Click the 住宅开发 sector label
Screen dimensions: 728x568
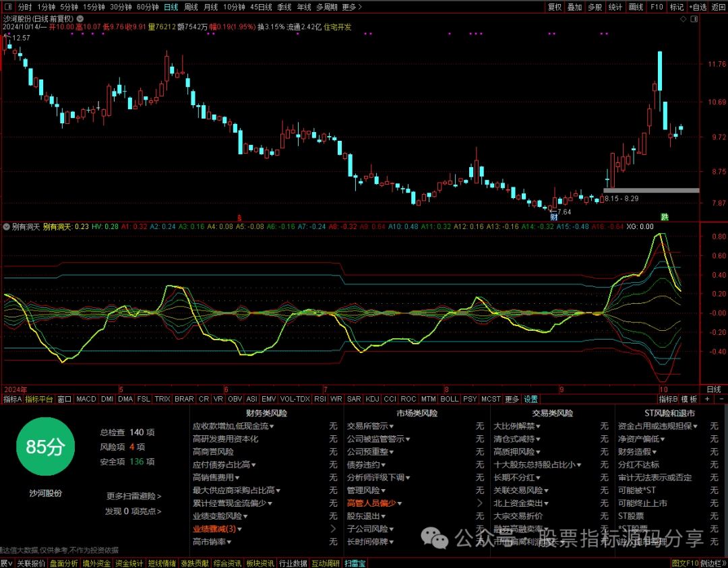pos(337,27)
